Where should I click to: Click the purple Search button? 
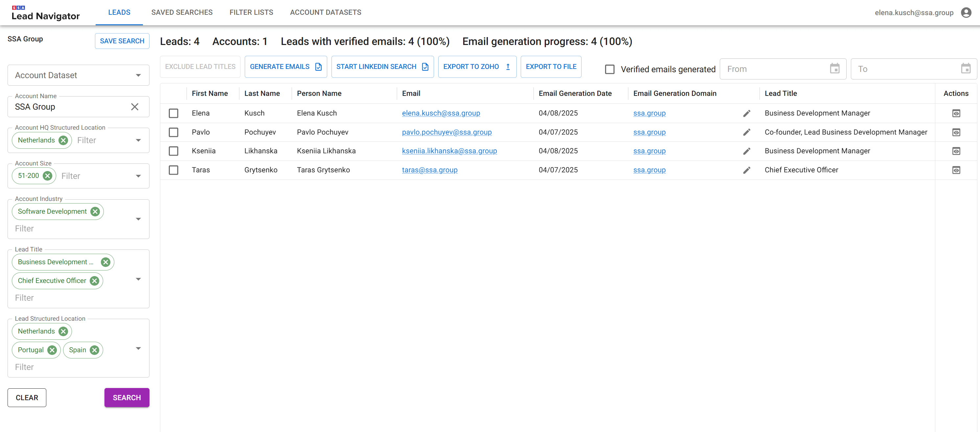point(127,398)
